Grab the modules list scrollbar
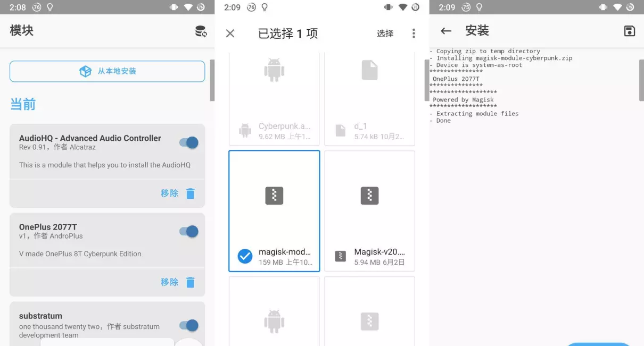Viewport: 644px width, 346px height. pos(212,80)
